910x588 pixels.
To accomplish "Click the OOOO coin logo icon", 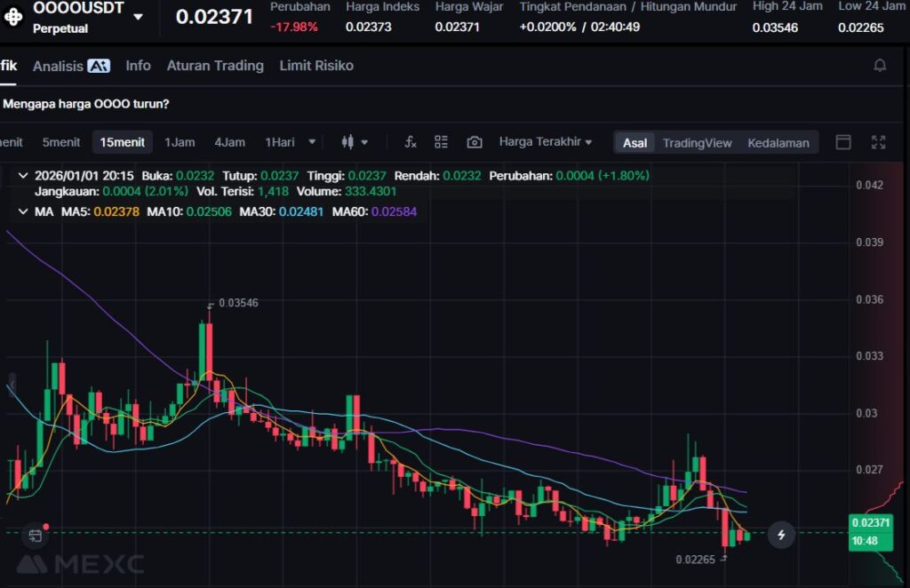I will [x=14, y=17].
